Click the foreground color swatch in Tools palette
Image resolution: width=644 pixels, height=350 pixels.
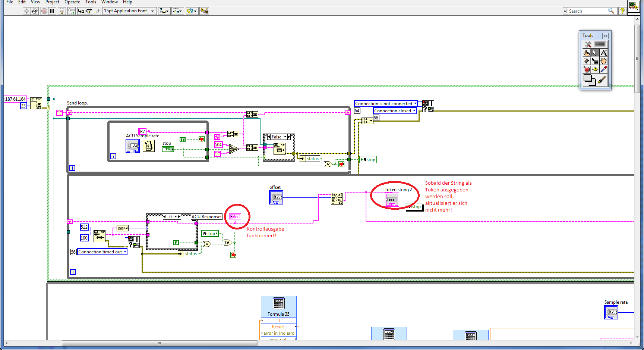[x=587, y=78]
